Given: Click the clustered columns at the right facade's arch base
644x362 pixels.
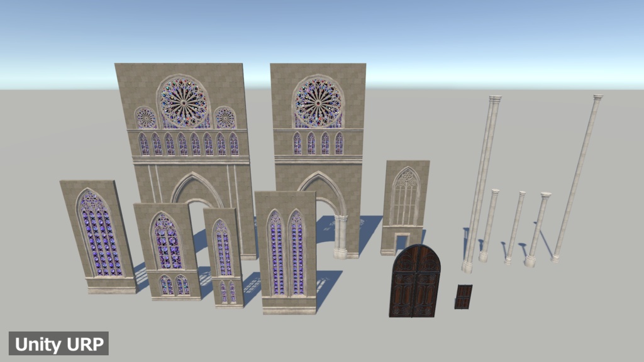Looking at the screenshot, I should click(x=340, y=237).
